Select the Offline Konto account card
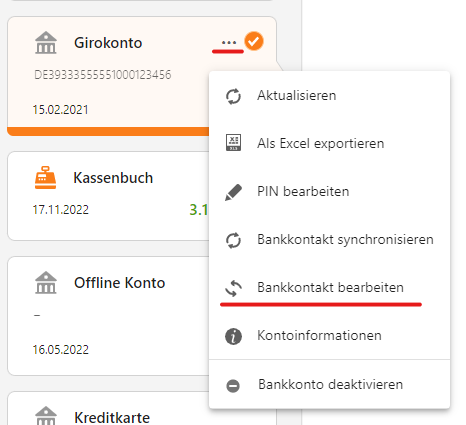Image resolution: width=466 pixels, height=425 pixels. tap(108, 316)
